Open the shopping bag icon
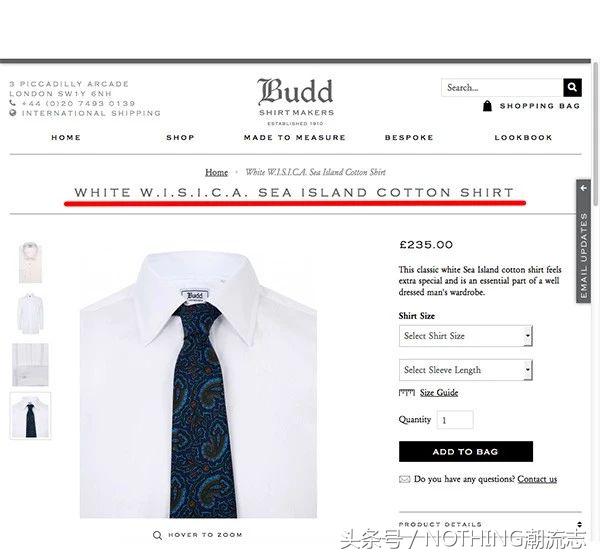Viewport: 600px width, 558px height. pos(487,106)
